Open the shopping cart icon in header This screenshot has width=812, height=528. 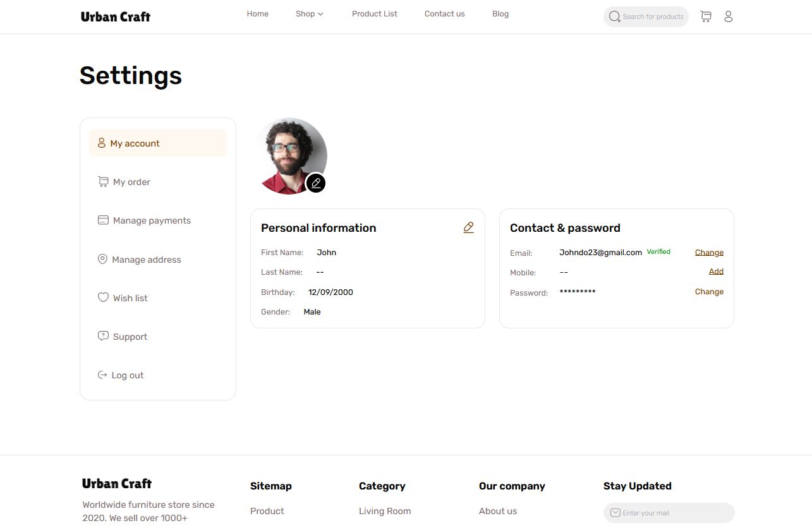click(706, 16)
